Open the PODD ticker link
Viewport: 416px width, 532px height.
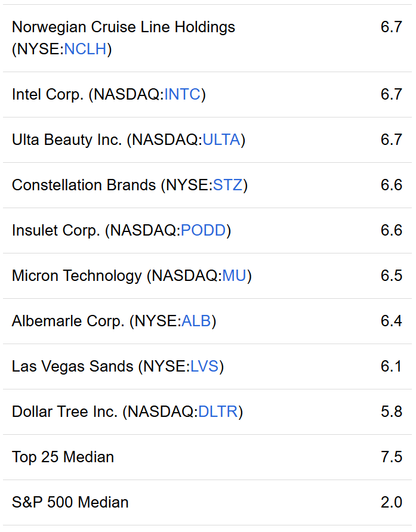pyautogui.click(x=203, y=230)
